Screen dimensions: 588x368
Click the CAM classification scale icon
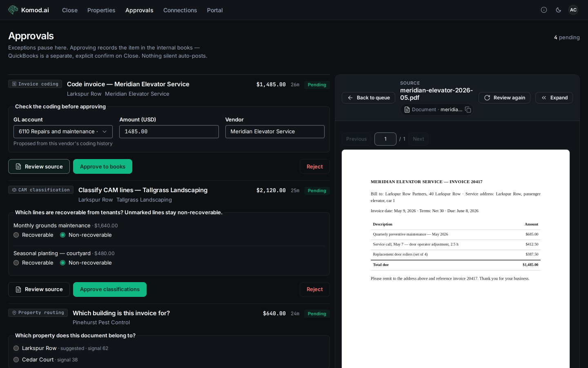pos(14,190)
